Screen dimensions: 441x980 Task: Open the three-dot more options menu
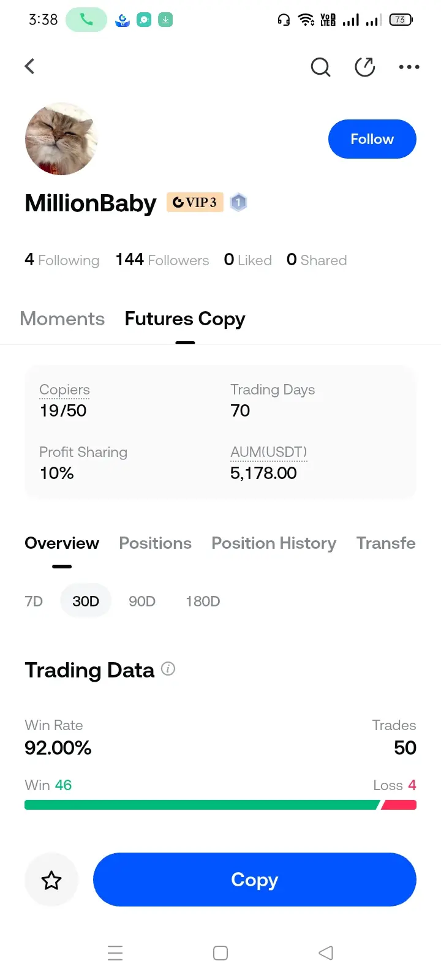tap(409, 67)
